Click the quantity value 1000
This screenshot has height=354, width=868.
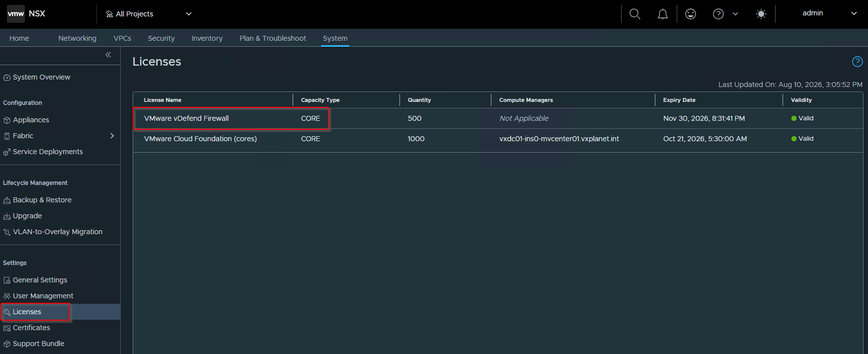coord(416,139)
